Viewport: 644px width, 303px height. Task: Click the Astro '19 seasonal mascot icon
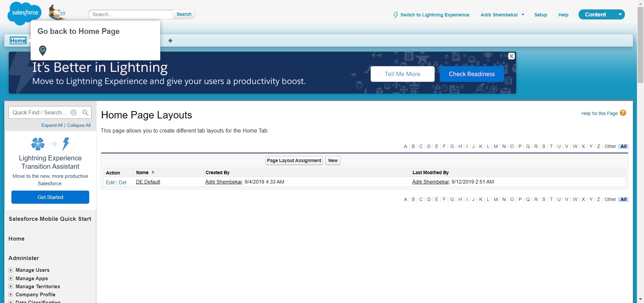coord(57,13)
